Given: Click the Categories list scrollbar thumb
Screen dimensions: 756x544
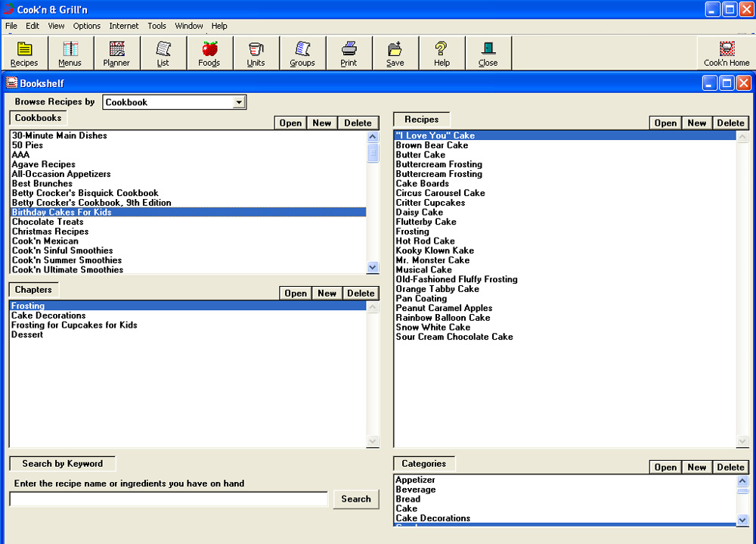Looking at the screenshot, I should tap(742, 491).
